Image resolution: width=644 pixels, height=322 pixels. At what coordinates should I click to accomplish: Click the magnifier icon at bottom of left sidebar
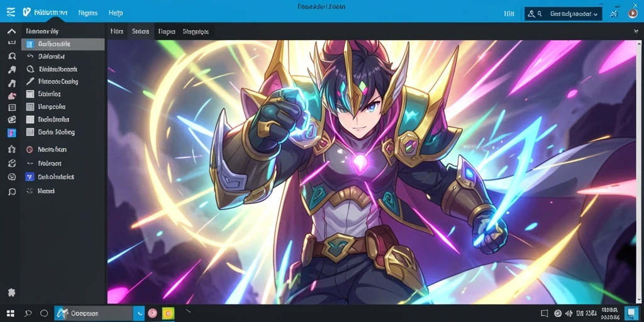point(12,192)
